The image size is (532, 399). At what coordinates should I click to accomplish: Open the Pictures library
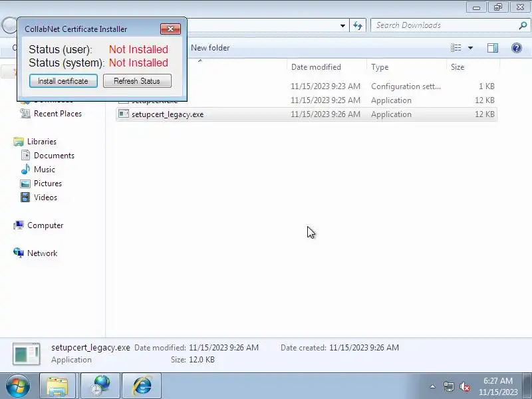48,184
